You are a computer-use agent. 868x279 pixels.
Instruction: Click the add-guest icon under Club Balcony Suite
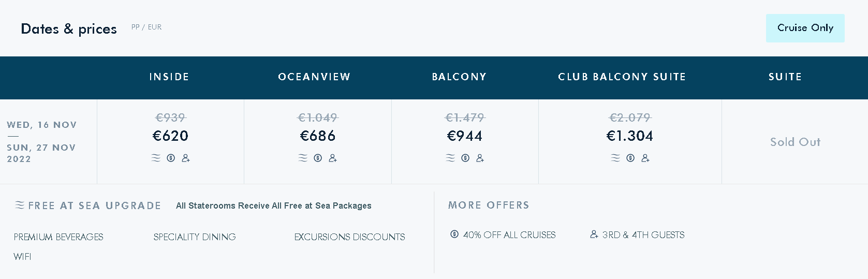point(645,158)
